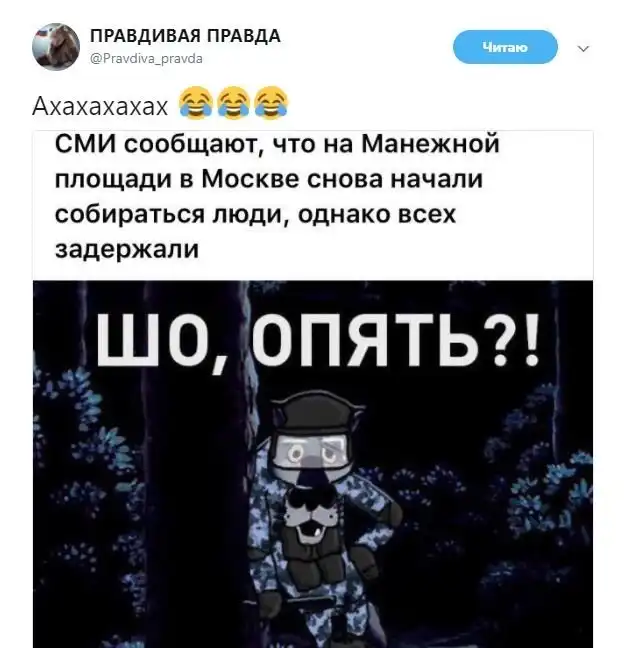Click the first laughing-crying emoji
628x648 pixels.
[196, 103]
